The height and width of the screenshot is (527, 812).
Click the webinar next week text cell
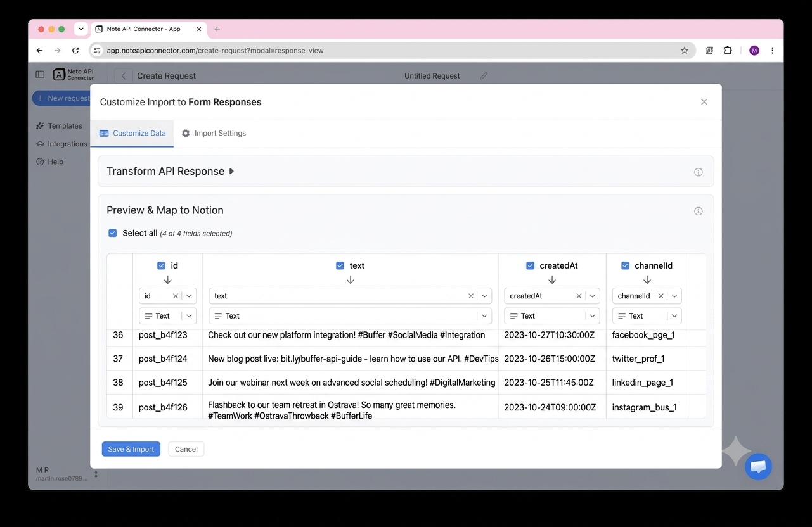click(351, 383)
